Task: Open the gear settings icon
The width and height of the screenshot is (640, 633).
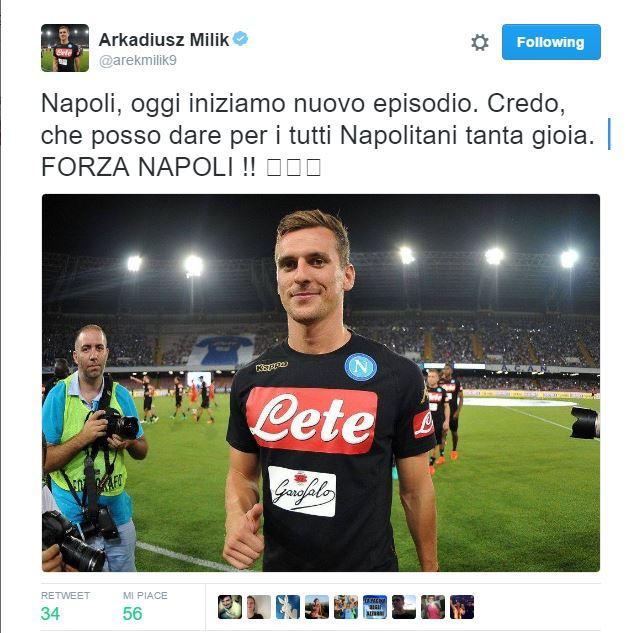Action: [x=480, y=42]
